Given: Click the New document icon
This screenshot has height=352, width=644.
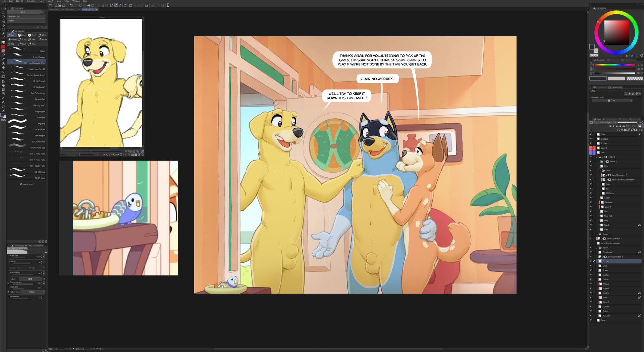Looking at the screenshot, I should (x=56, y=5).
